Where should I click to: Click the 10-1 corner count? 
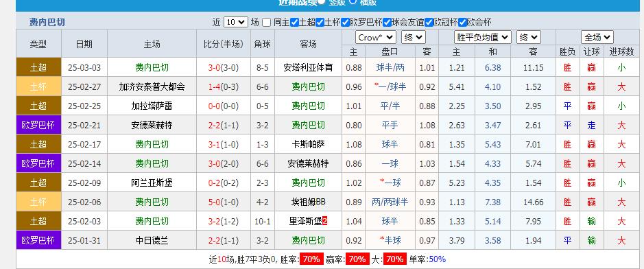263,222
